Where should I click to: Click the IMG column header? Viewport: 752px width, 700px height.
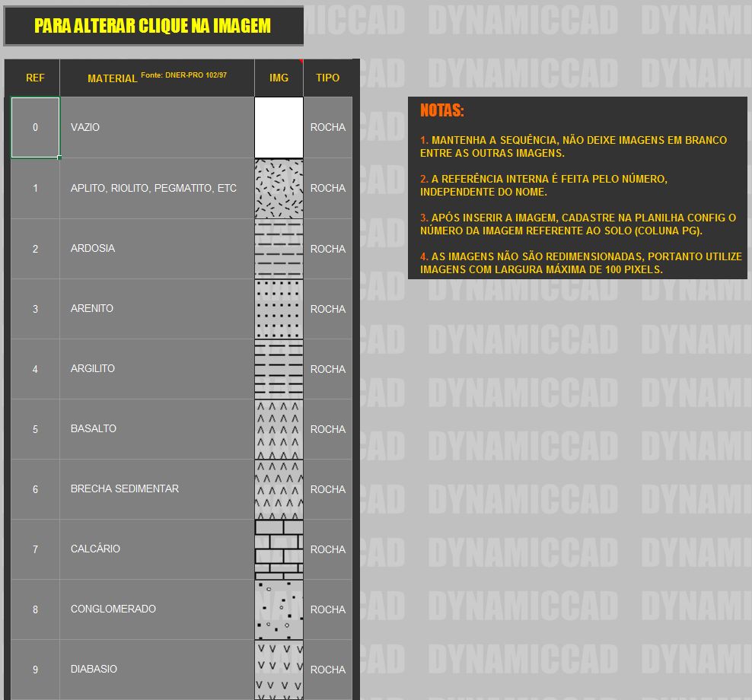pyautogui.click(x=279, y=78)
